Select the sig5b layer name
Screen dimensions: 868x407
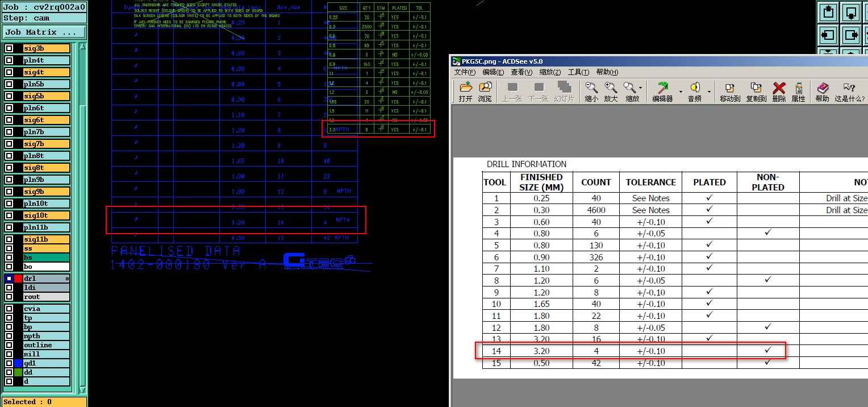point(46,96)
